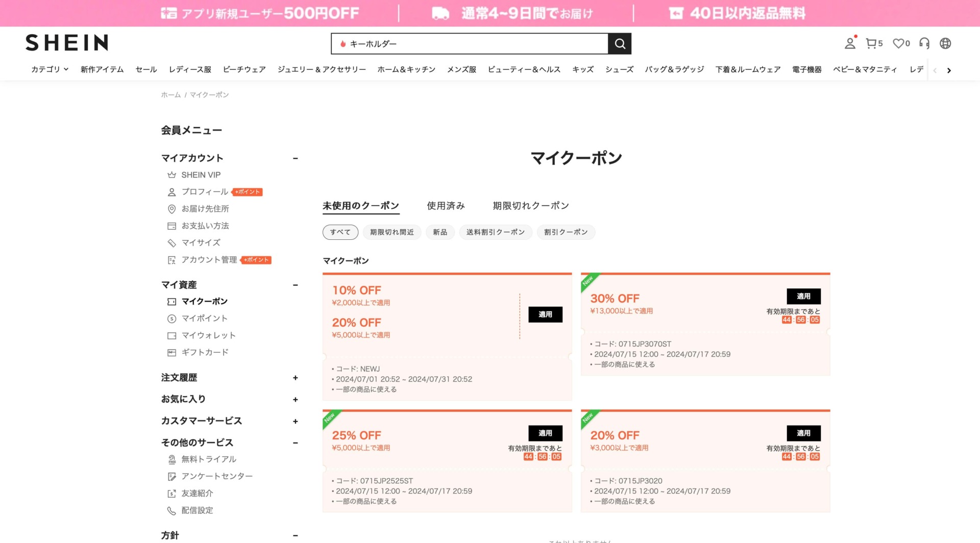
Task: Click the アプリ新規ユーザー500円OFF banner
Action: pyautogui.click(x=260, y=13)
